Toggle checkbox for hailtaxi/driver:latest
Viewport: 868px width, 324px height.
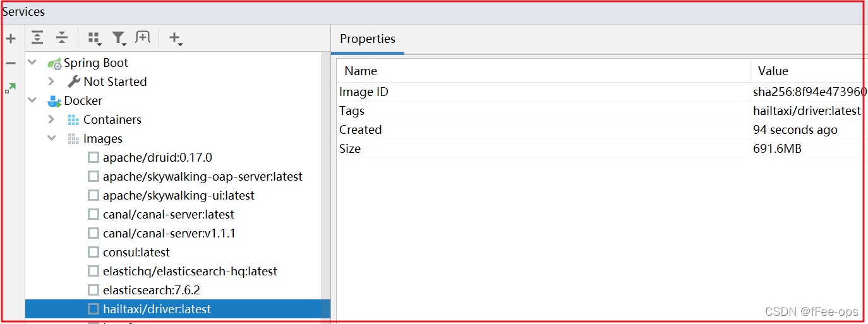(93, 309)
